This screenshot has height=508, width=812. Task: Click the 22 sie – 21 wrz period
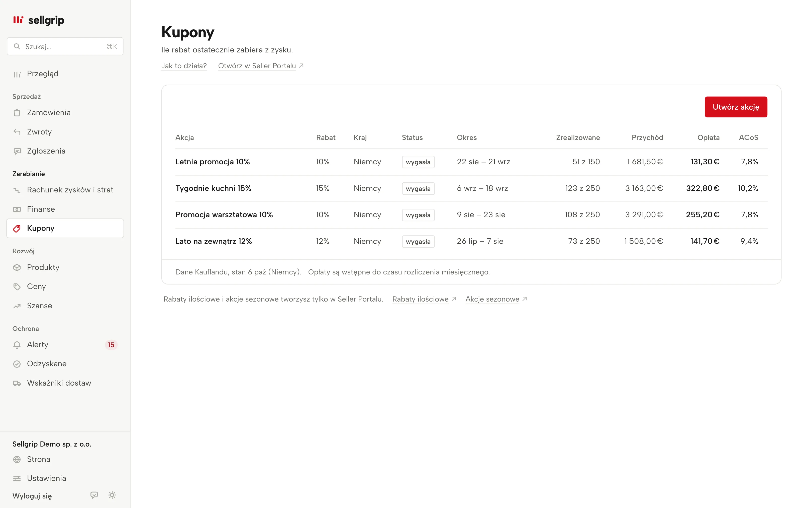483,162
